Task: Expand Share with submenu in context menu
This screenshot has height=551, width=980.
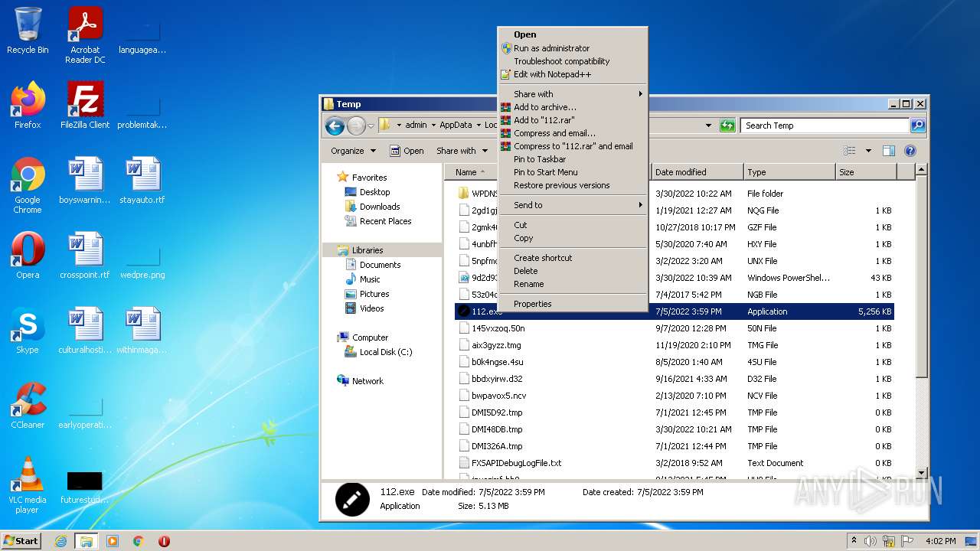Action: 572,94
